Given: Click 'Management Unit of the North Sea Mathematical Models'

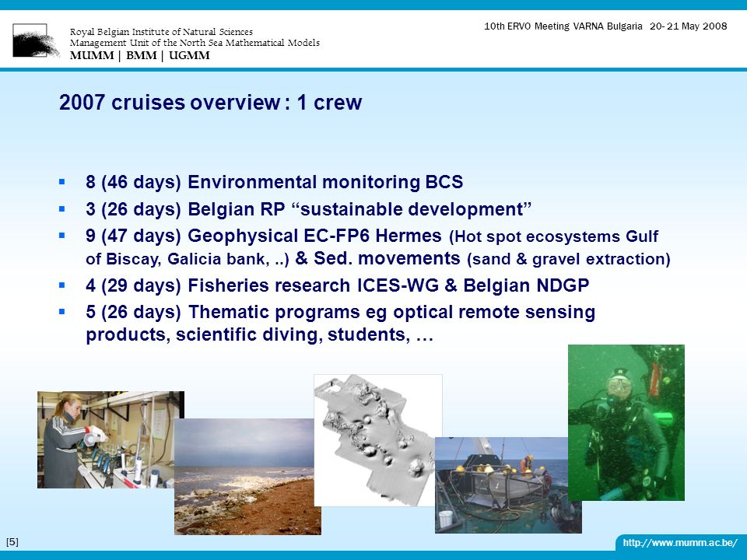Looking at the screenshot, I should (195, 43).
